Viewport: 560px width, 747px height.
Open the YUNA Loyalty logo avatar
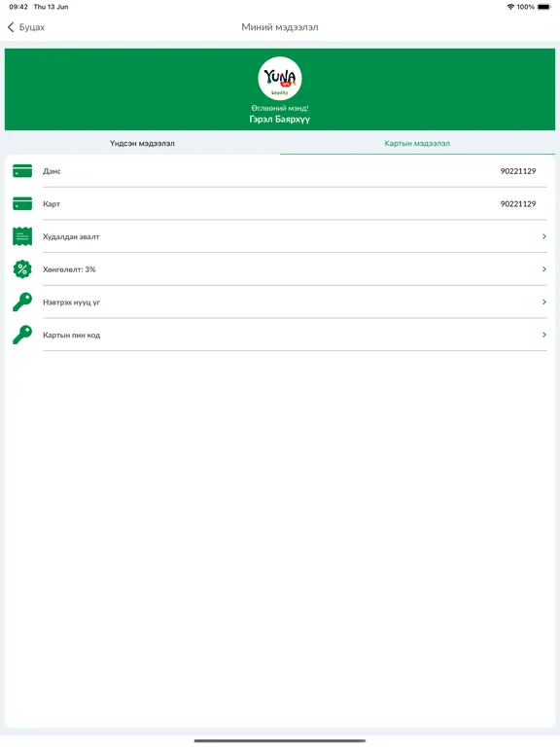pos(280,79)
